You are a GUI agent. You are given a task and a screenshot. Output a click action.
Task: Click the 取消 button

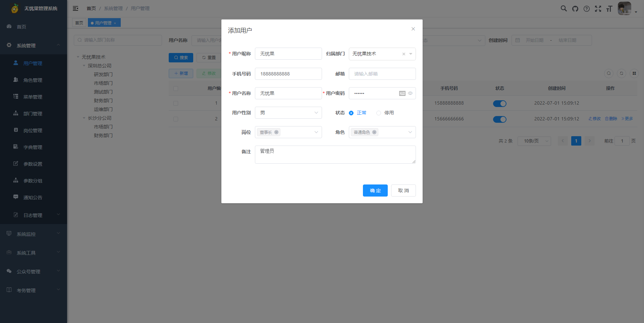pos(403,191)
